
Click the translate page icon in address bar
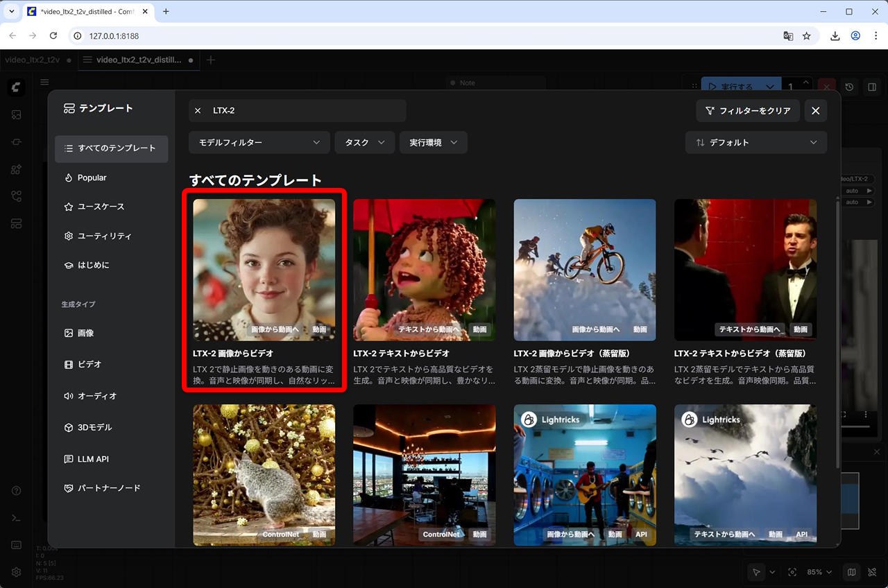point(788,36)
